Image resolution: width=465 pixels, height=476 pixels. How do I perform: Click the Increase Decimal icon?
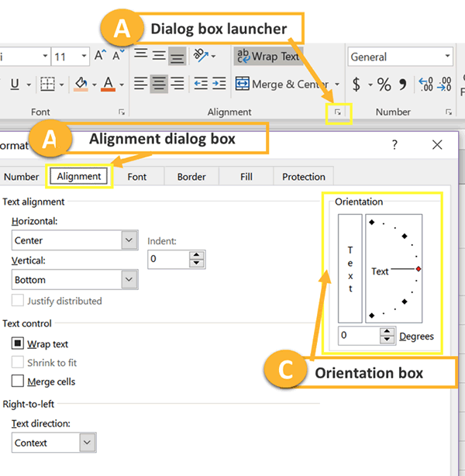coord(425,84)
